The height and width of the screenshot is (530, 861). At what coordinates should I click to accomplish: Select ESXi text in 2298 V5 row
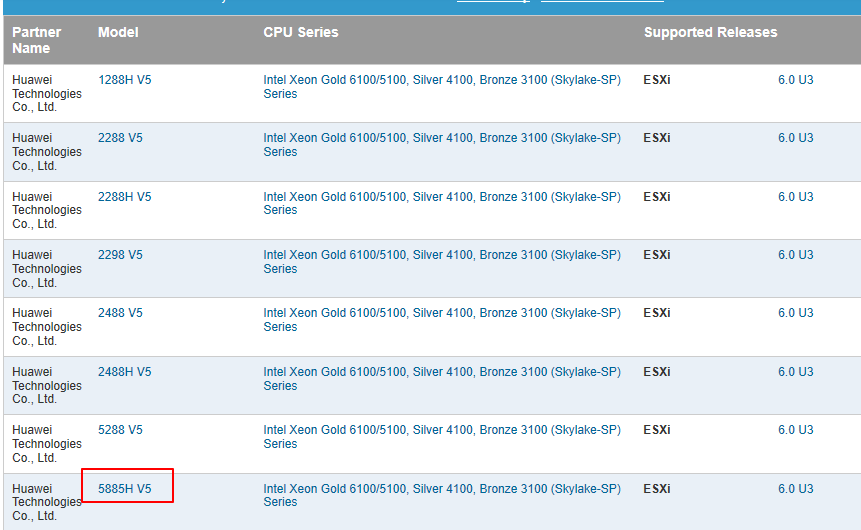[x=657, y=255]
